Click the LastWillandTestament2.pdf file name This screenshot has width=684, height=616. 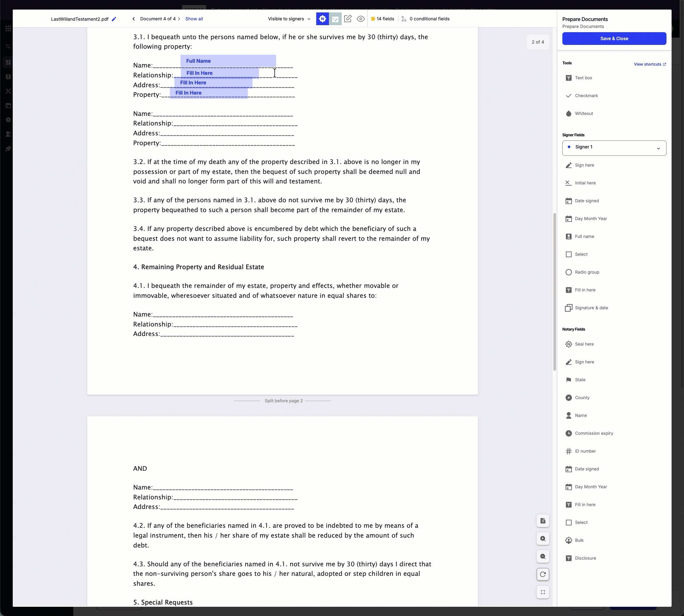[x=80, y=19]
